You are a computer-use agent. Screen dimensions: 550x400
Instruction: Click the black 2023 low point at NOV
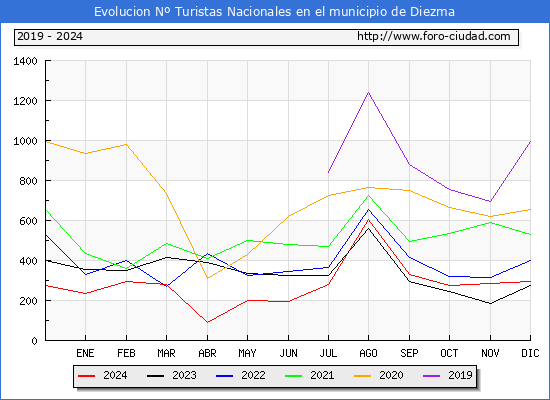[x=490, y=304]
